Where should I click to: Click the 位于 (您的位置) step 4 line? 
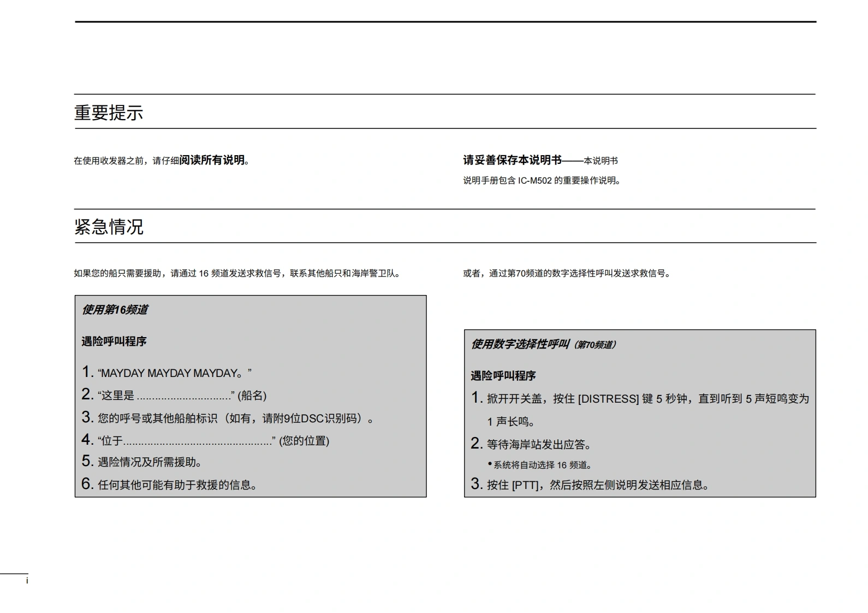point(213,441)
